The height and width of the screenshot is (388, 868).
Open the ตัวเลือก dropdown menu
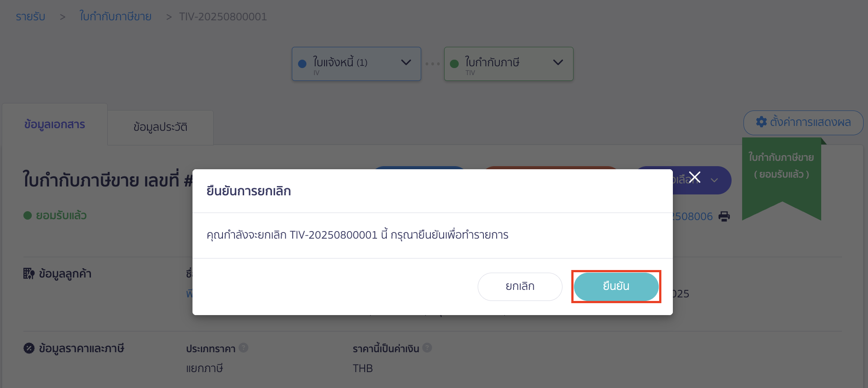(x=715, y=180)
